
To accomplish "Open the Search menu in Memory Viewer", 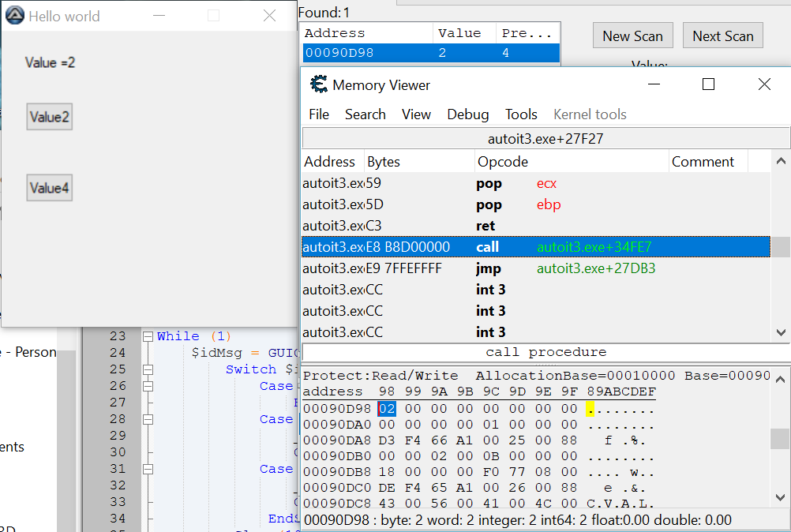I will [366, 114].
